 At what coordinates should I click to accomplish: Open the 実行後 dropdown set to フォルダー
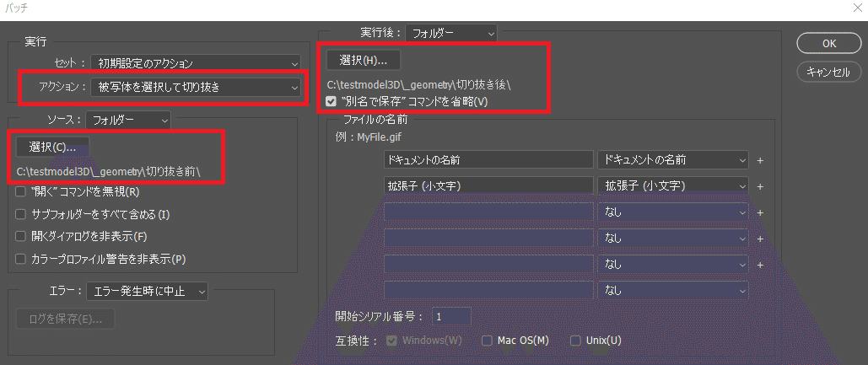[451, 33]
